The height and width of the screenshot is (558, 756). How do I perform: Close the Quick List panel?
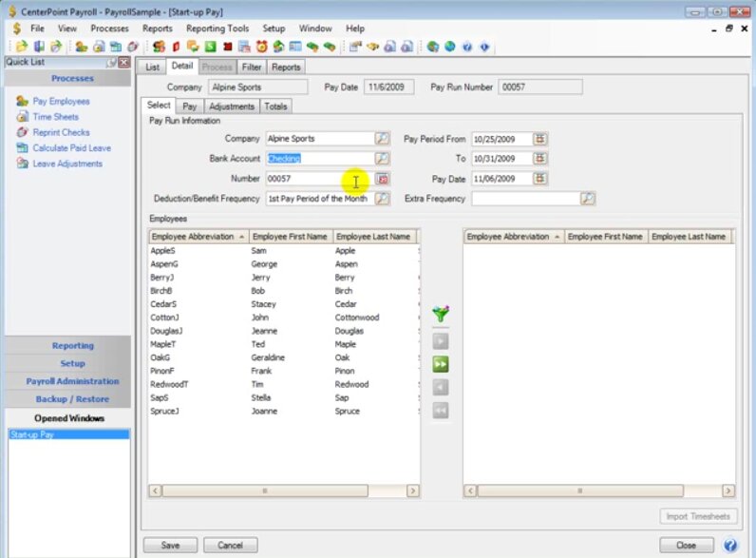point(124,62)
